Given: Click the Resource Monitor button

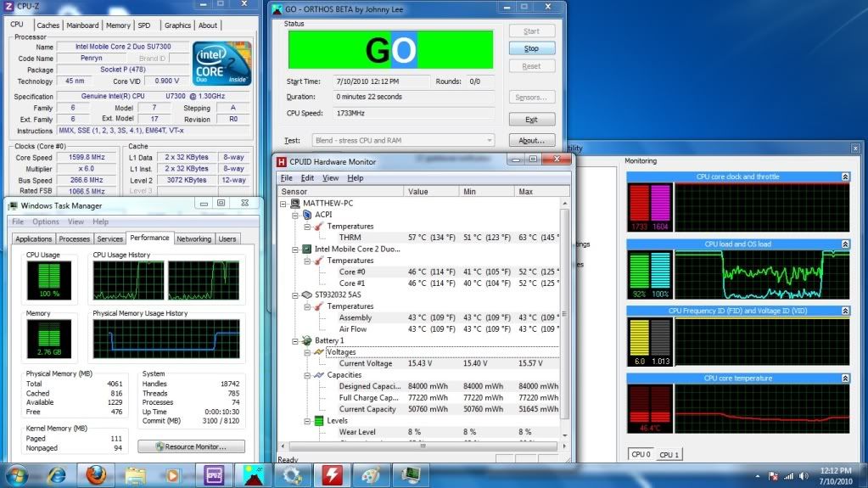Looking at the screenshot, I should (191, 446).
